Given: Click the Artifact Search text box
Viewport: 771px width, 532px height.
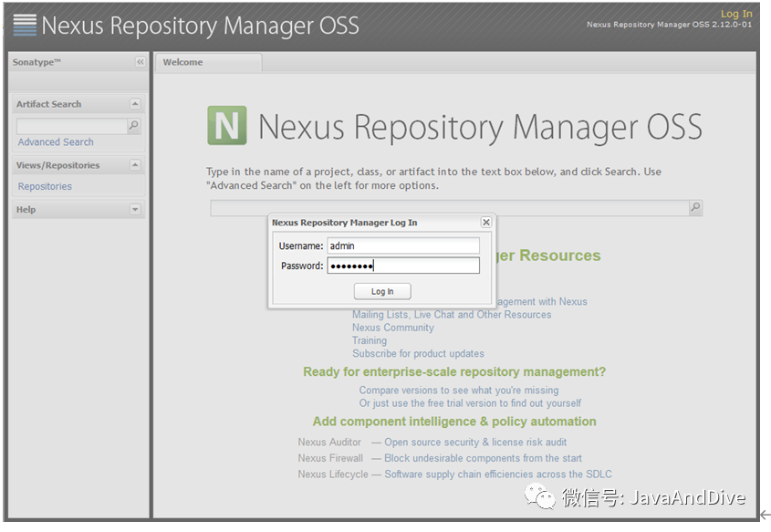Looking at the screenshot, I should (x=72, y=126).
